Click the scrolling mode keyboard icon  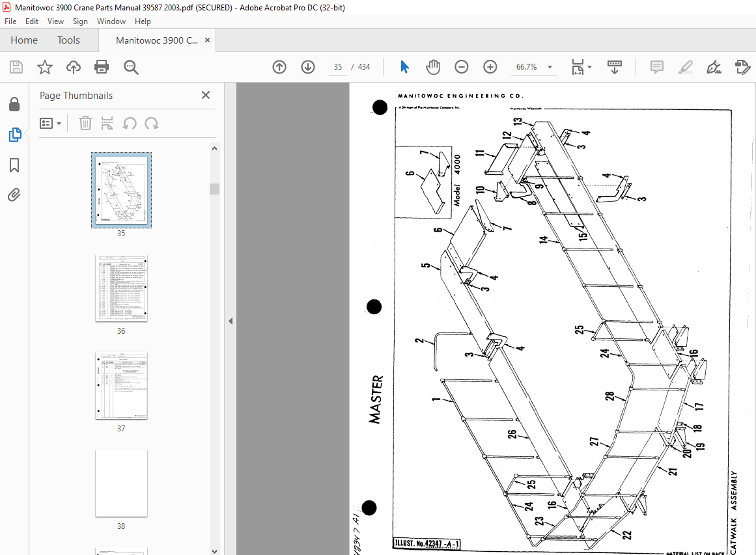[614, 67]
